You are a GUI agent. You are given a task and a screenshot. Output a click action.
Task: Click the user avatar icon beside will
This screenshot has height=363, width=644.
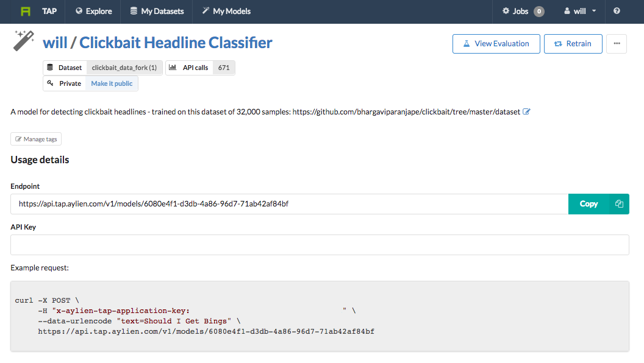tap(567, 11)
